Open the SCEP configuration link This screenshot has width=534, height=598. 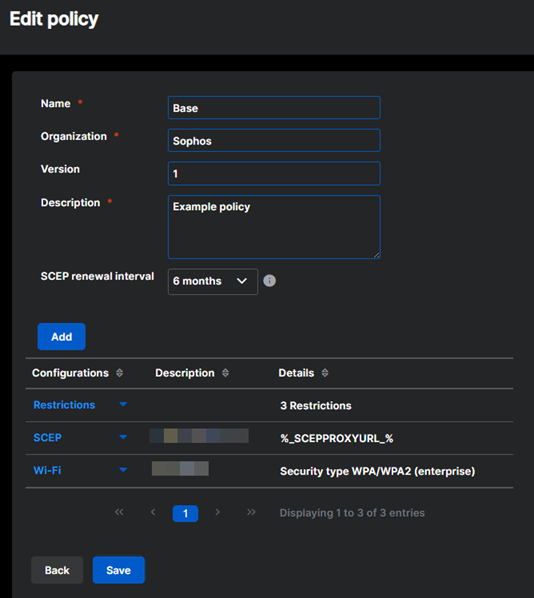tap(47, 438)
